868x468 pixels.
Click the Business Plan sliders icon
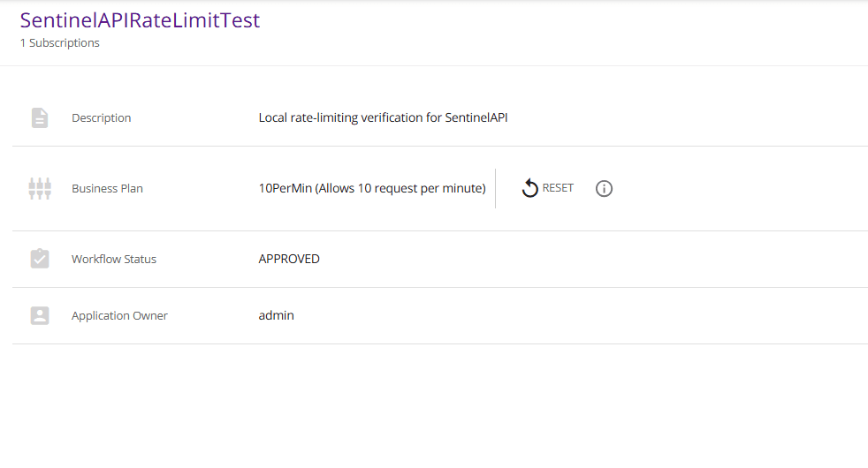pyautogui.click(x=40, y=189)
